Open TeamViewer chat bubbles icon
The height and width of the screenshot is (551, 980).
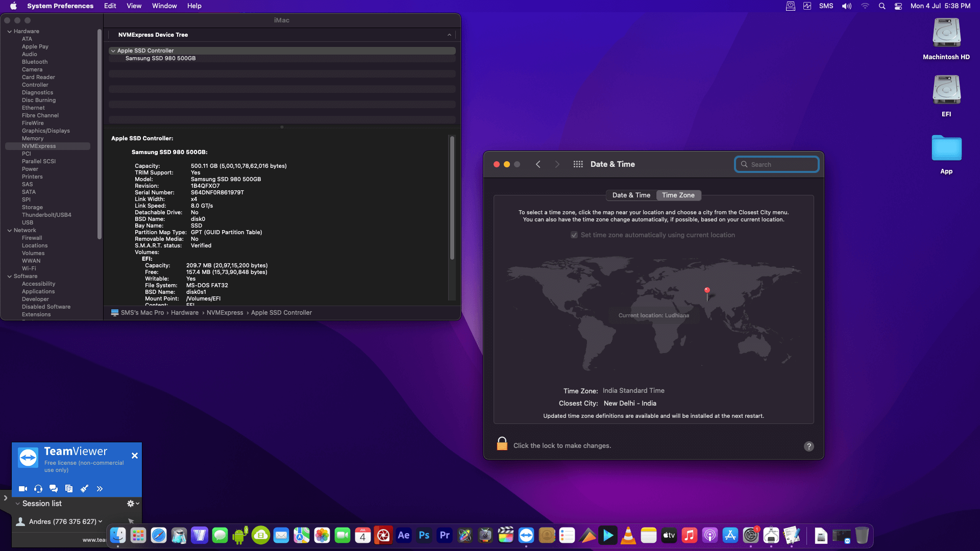coord(54,489)
